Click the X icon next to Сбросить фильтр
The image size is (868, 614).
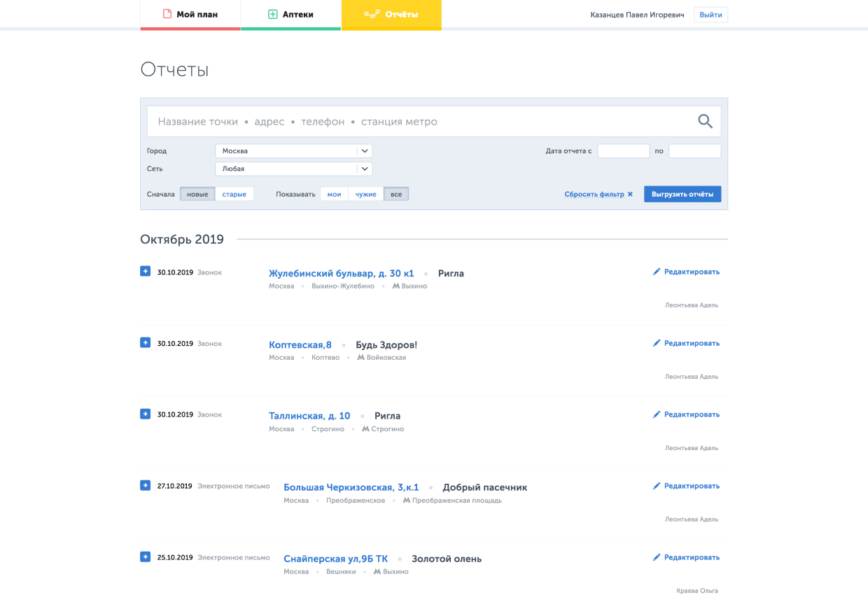click(630, 194)
